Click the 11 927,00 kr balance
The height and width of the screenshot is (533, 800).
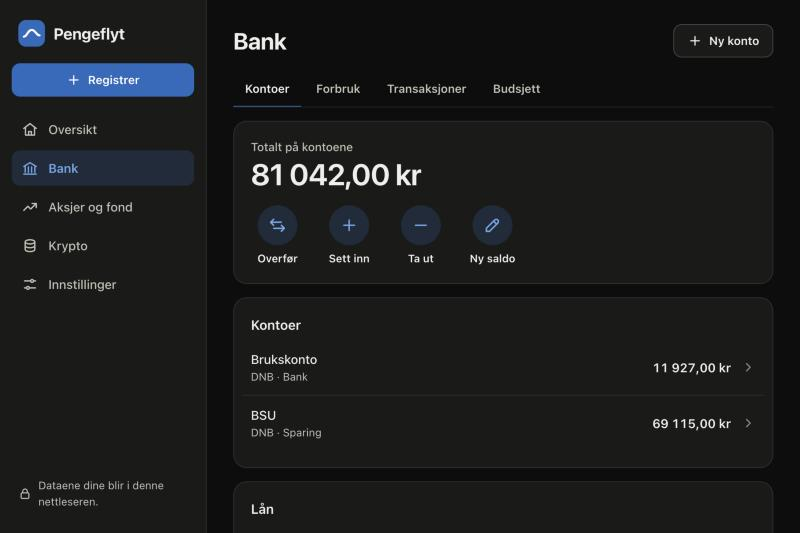click(x=691, y=368)
